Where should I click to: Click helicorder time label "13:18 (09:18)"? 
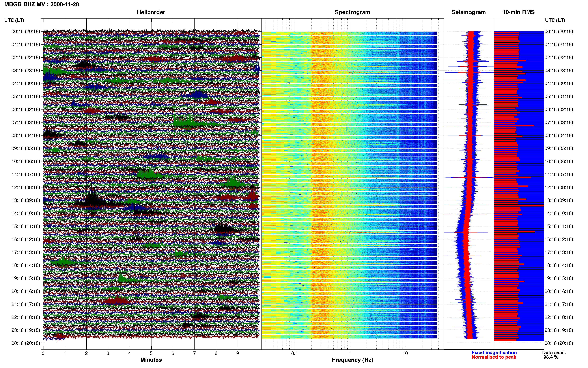point(26,200)
